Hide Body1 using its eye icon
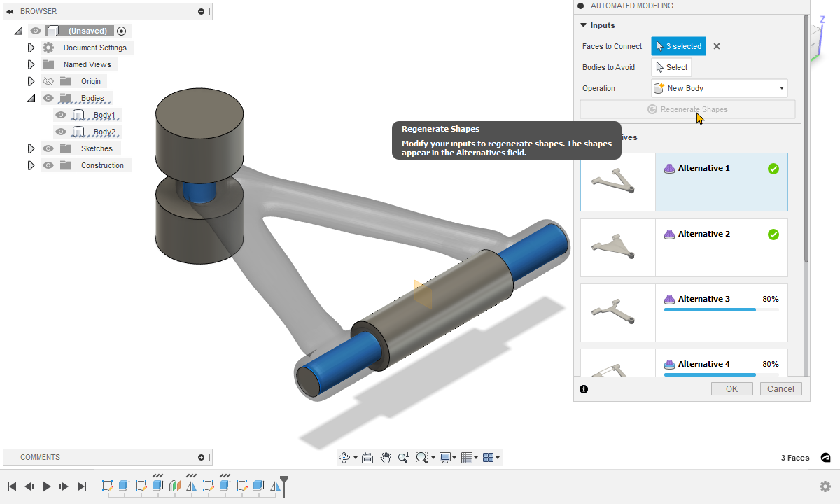840x504 pixels. point(61,115)
